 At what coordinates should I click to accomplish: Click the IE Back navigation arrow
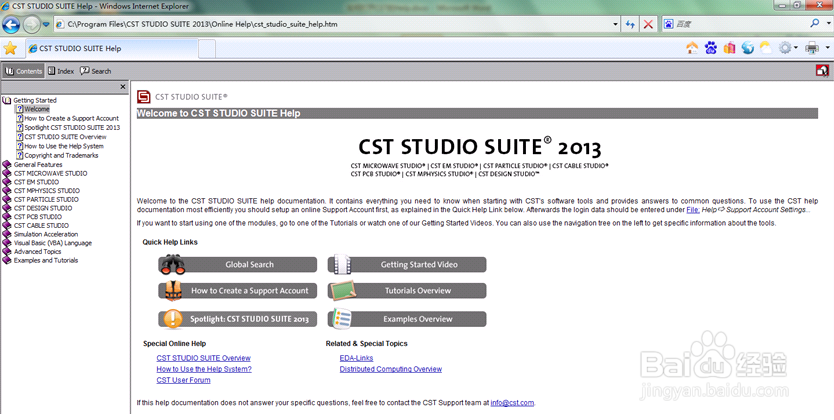pyautogui.click(x=11, y=24)
